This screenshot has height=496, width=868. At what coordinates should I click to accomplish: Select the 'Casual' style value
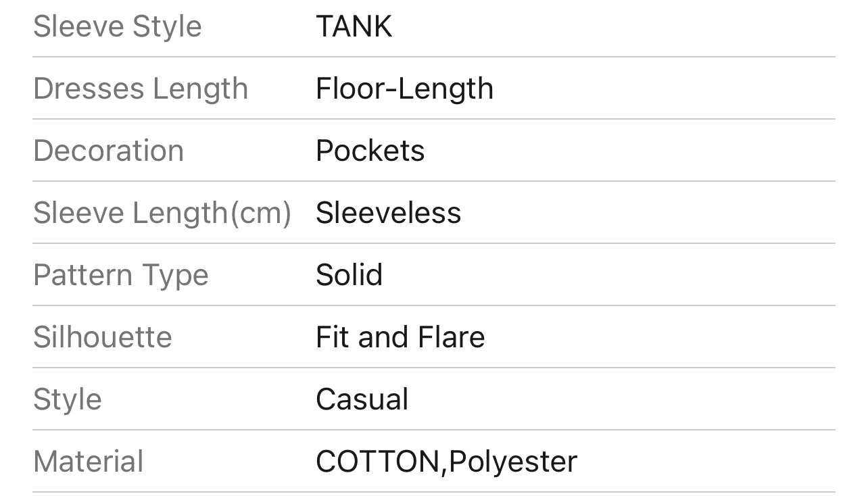pyautogui.click(x=362, y=399)
